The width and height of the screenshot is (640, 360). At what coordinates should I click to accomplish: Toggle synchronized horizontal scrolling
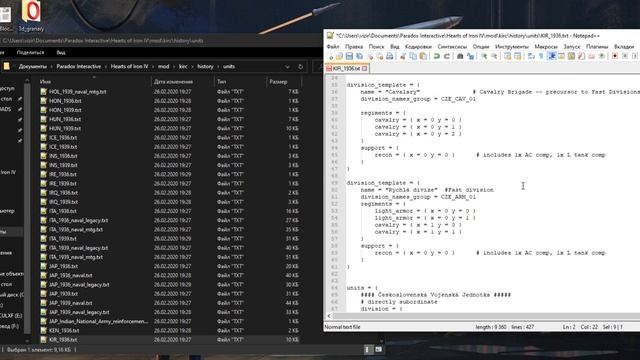click(x=518, y=56)
